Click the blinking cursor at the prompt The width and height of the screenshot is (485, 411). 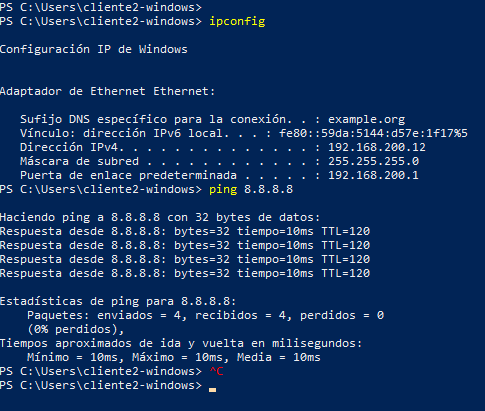[x=212, y=389]
